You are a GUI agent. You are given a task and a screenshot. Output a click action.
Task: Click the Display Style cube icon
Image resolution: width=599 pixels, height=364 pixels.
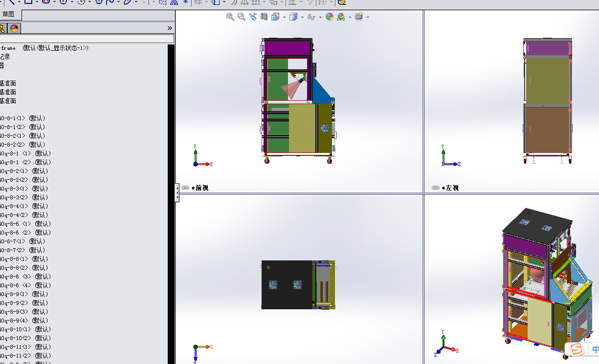pos(293,17)
